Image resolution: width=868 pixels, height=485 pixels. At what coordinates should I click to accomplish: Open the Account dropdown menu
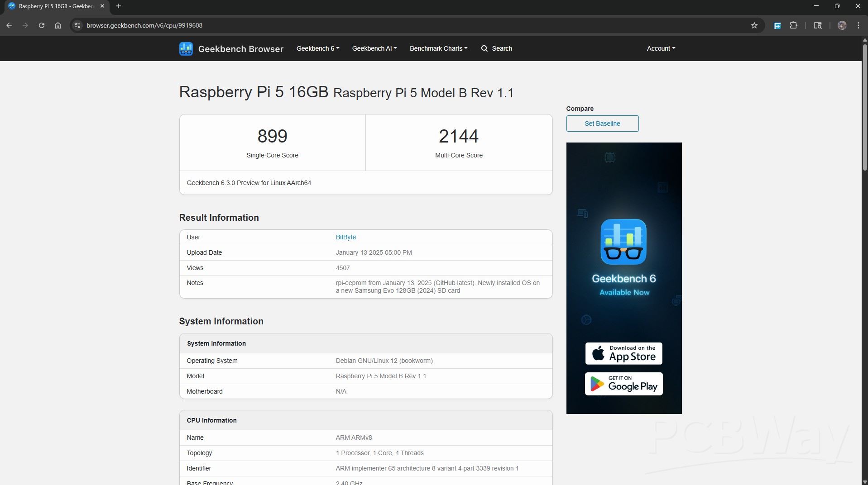click(661, 48)
